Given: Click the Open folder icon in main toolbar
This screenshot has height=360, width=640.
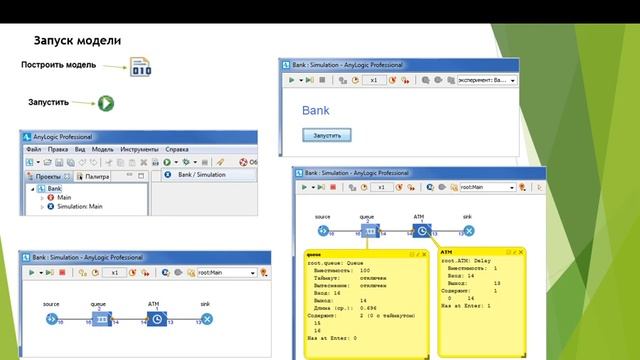Looking at the screenshot, I should click(x=47, y=162).
